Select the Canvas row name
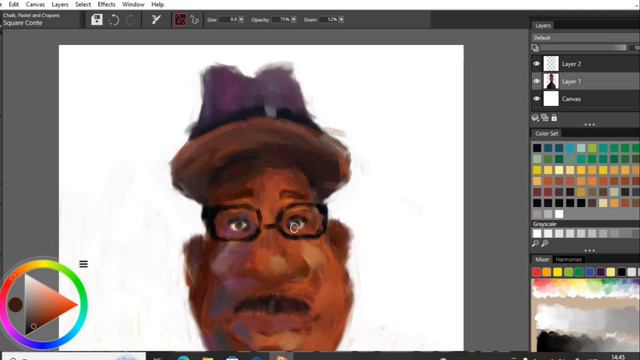 pyautogui.click(x=571, y=99)
